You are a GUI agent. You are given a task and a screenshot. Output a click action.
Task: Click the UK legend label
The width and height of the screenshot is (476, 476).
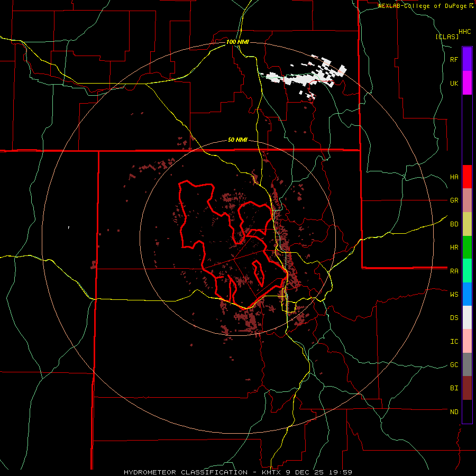click(x=454, y=83)
